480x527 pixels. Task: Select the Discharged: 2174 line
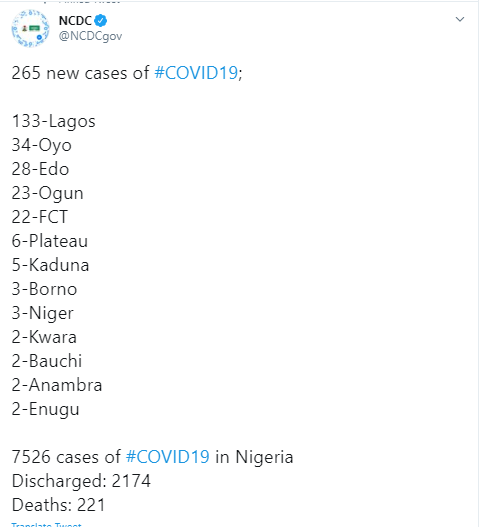[81, 481]
